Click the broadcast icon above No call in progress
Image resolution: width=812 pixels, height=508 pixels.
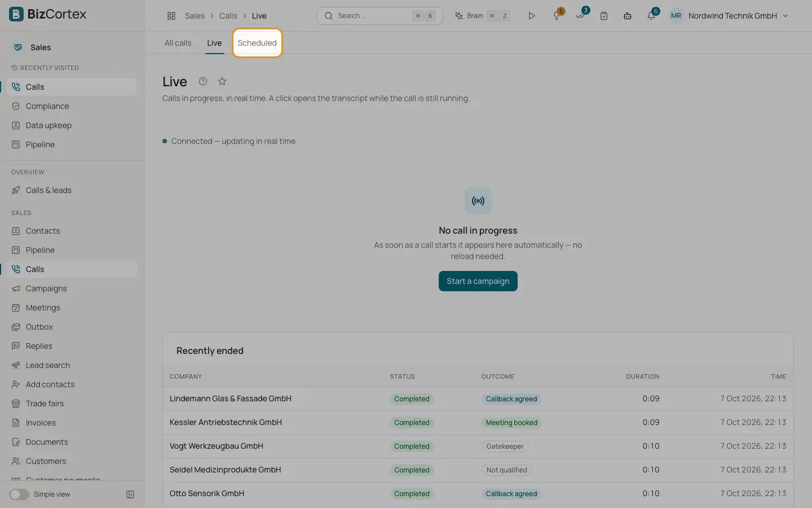pos(478,201)
